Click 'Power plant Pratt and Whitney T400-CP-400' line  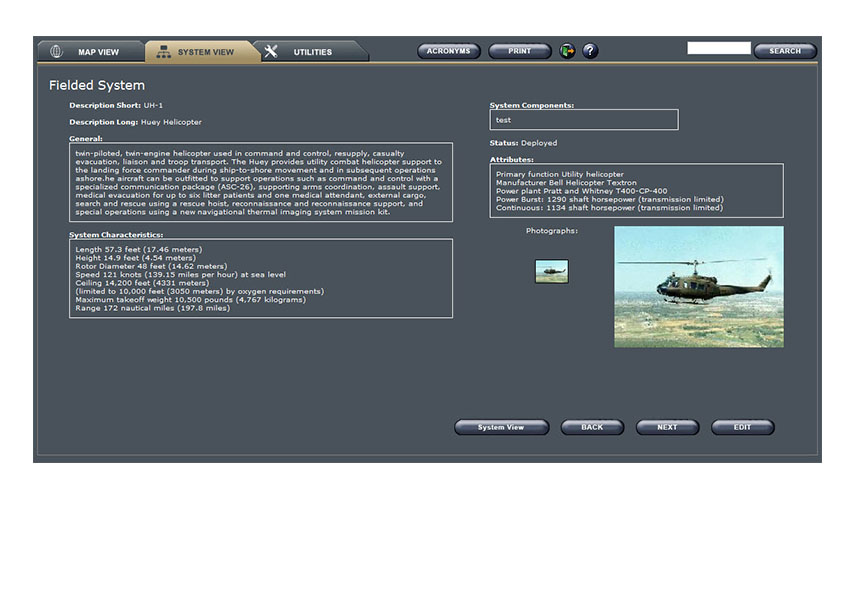tap(582, 191)
